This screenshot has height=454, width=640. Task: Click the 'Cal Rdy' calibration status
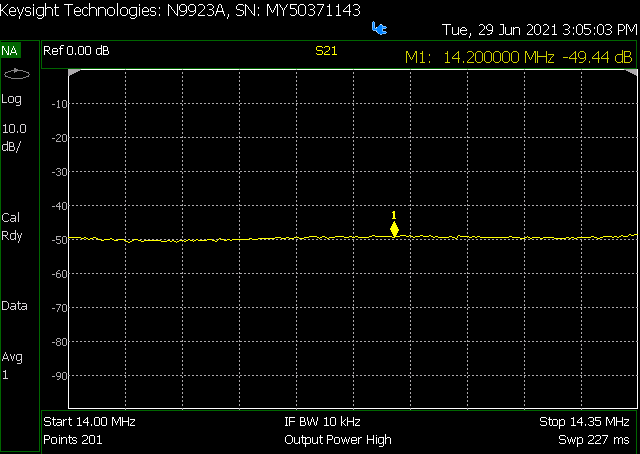(x=12, y=227)
